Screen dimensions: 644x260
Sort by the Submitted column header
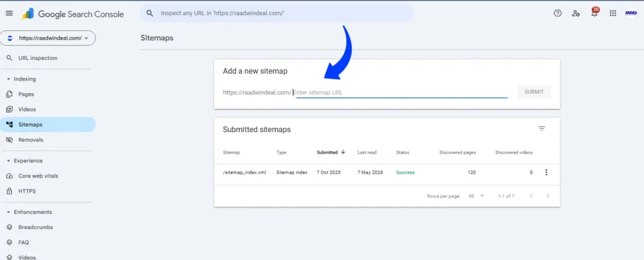click(x=327, y=152)
